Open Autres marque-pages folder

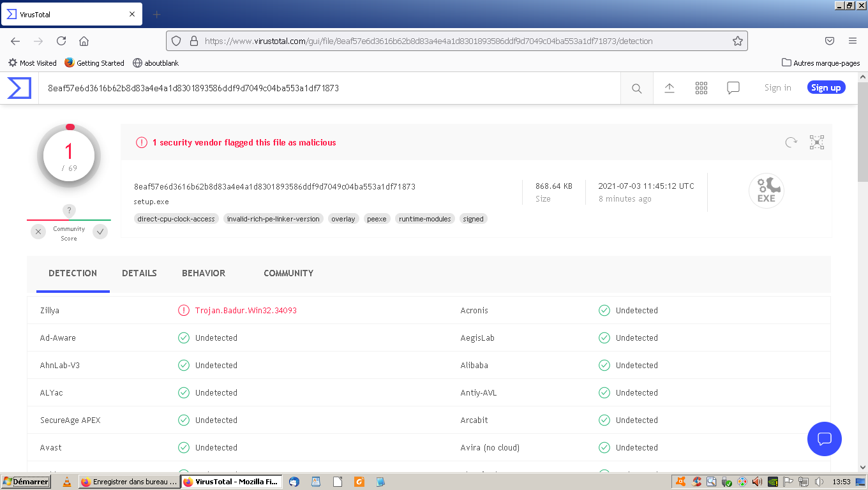(821, 63)
